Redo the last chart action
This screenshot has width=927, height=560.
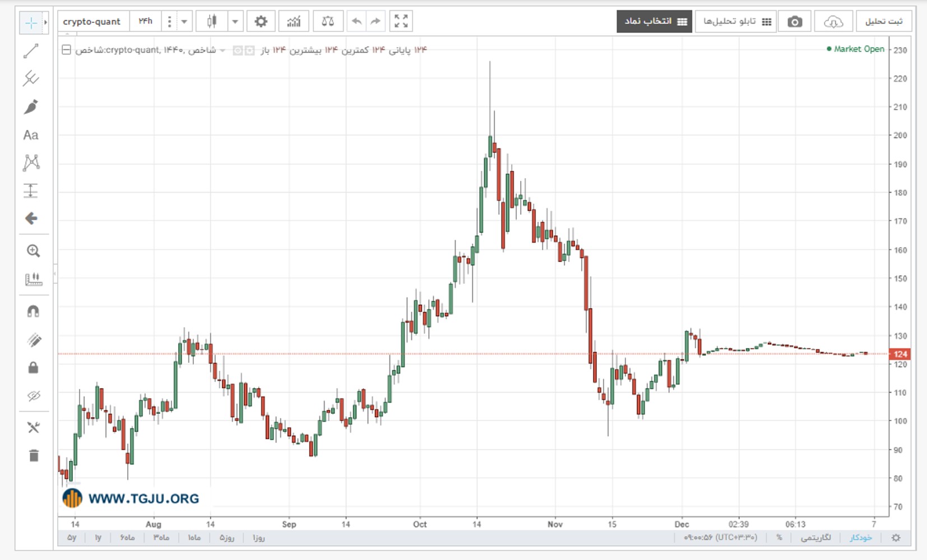pos(376,21)
